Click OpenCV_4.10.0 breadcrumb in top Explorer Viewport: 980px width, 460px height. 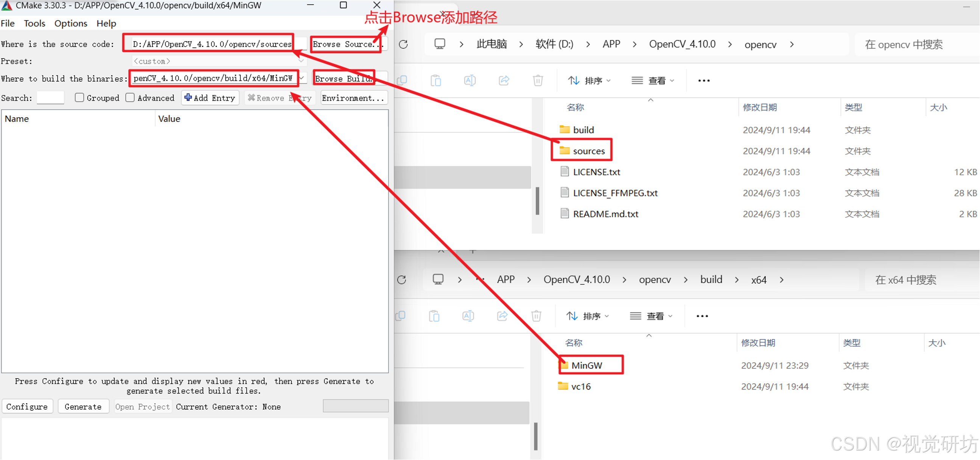coord(682,44)
